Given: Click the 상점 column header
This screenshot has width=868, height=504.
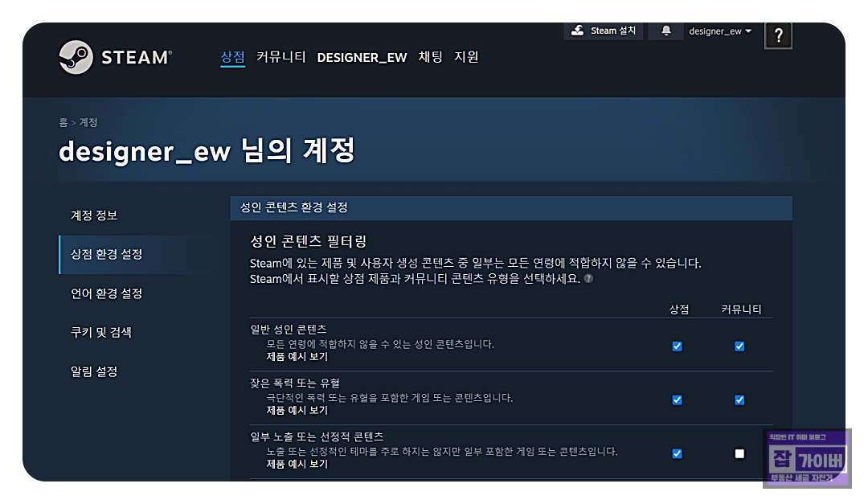Looking at the screenshot, I should (679, 309).
